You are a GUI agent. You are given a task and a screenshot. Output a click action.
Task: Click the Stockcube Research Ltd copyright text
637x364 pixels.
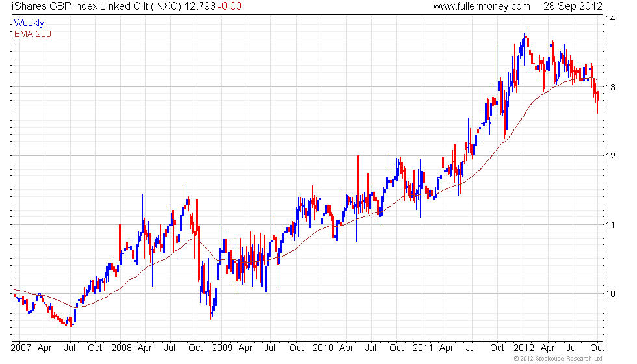click(x=558, y=359)
